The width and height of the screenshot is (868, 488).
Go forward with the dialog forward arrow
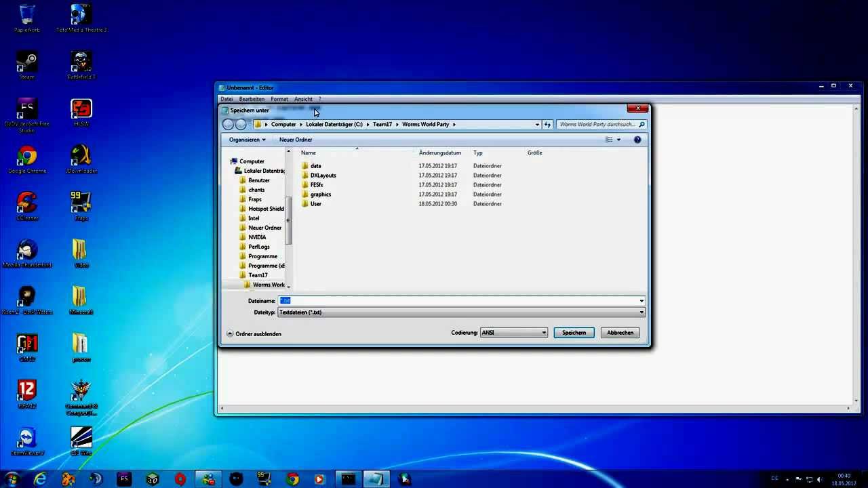point(241,125)
